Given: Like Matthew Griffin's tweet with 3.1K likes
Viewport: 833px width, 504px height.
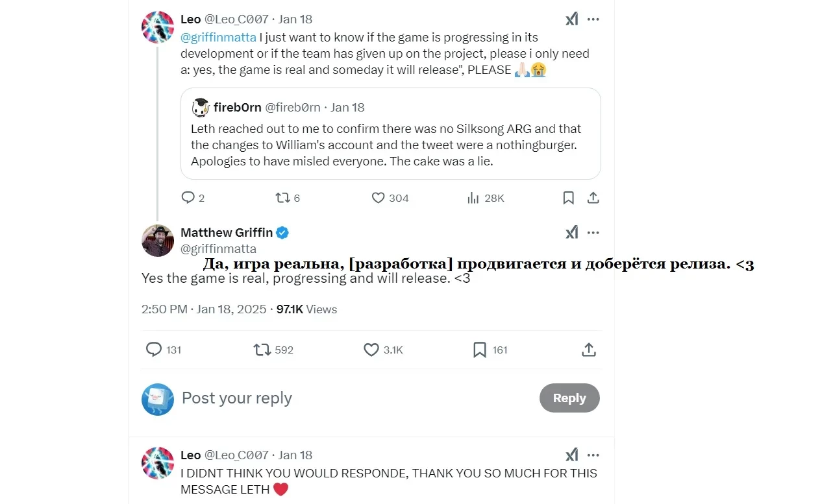Looking at the screenshot, I should [x=371, y=350].
